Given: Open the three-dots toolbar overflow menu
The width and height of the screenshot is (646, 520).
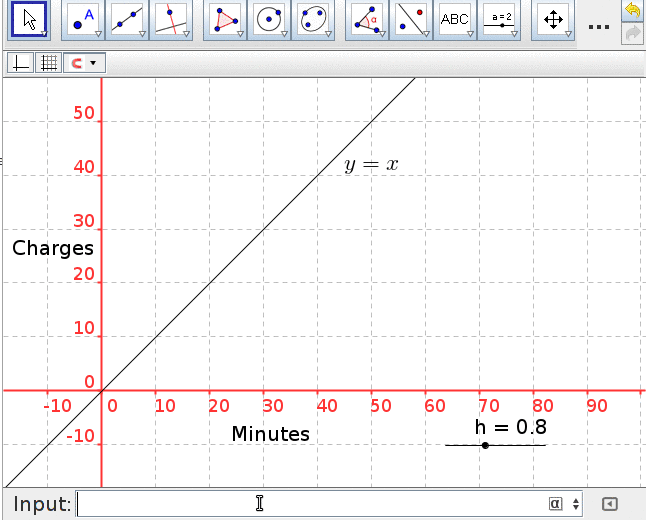Looking at the screenshot, I should [598, 24].
